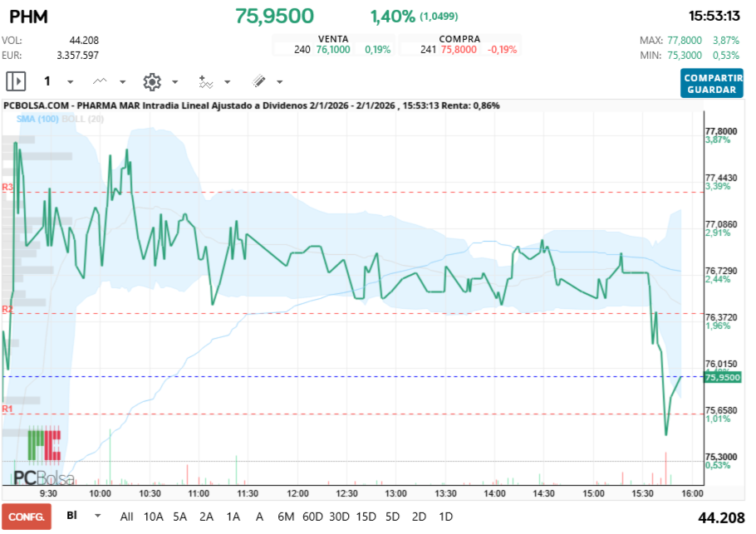Expand the interval '1' dropdown arrow

click(70, 82)
